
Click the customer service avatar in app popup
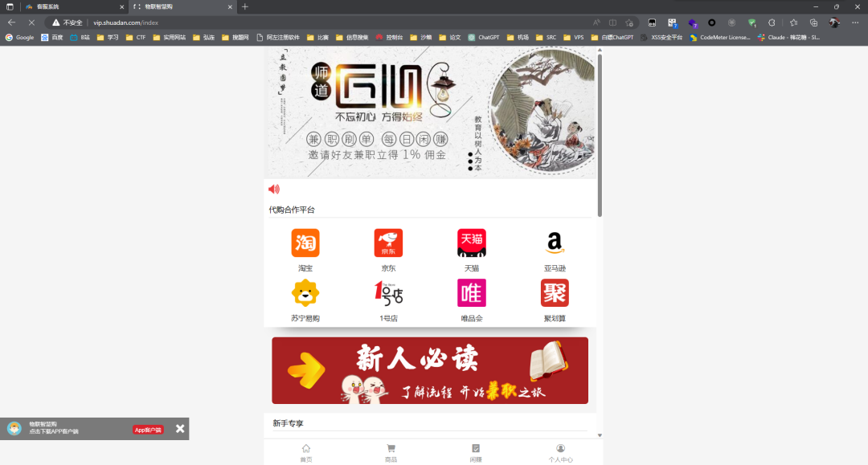coord(14,429)
